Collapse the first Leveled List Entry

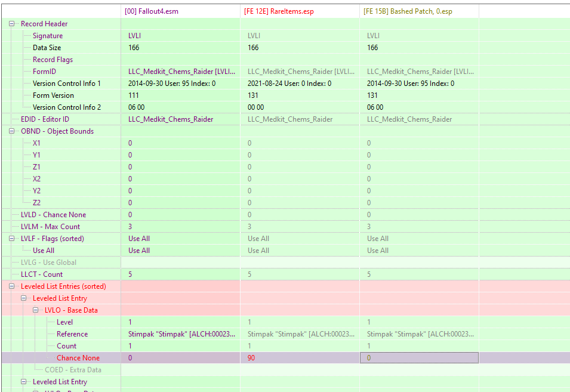tap(24, 298)
